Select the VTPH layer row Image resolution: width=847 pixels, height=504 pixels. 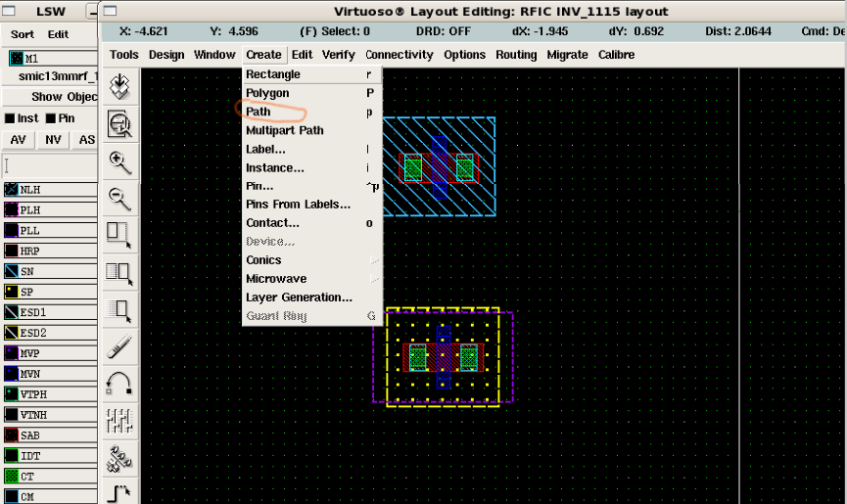50,394
